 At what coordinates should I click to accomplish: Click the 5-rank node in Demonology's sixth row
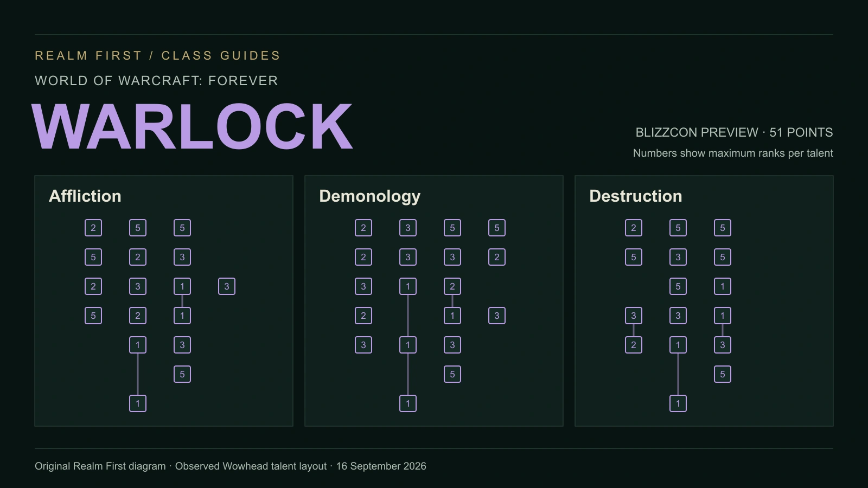click(452, 374)
